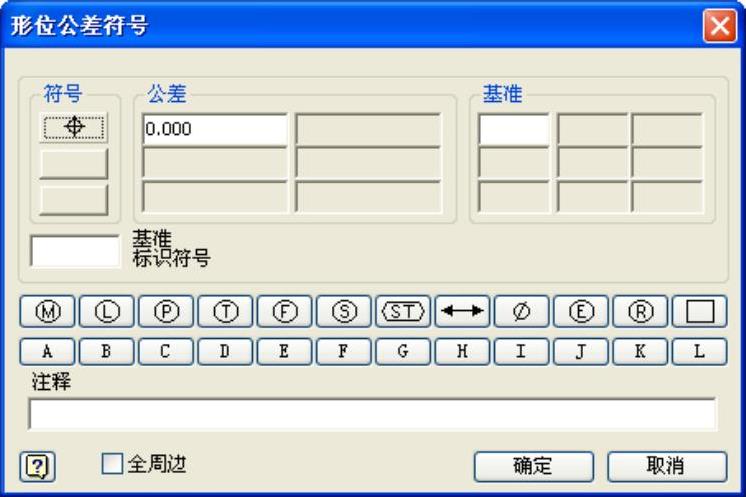Insert the ST statistical tolerance symbol
746x497 pixels.
pos(403,312)
